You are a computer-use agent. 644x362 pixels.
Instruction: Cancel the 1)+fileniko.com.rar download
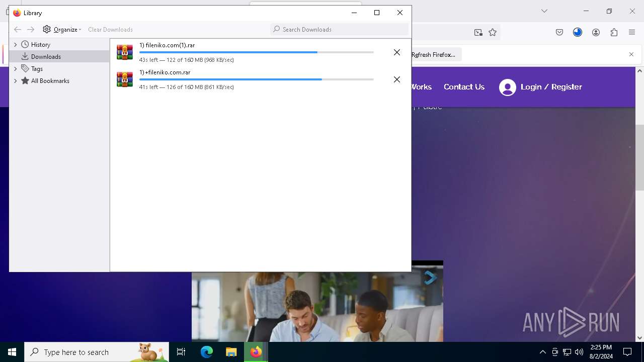click(397, 79)
